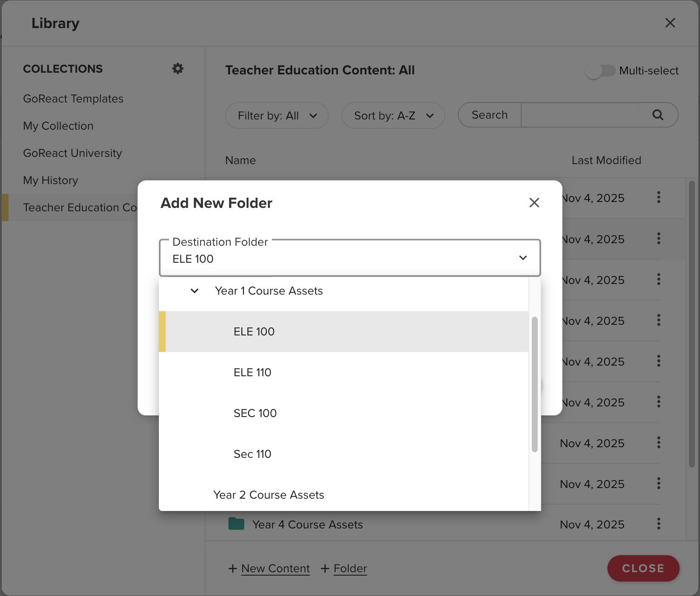
Task: Click the folder icon beside Year 4 Course Assets
Action: 237,524
